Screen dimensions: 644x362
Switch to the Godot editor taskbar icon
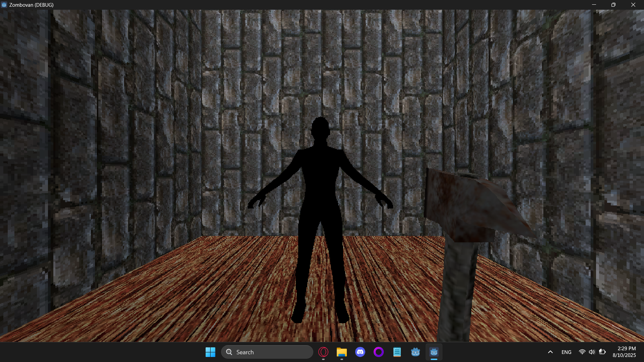415,352
